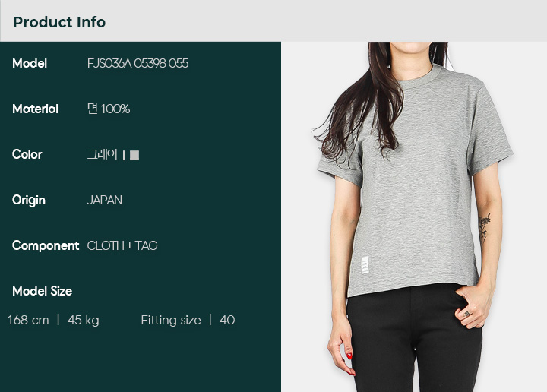Click the Color label
The height and width of the screenshot is (392, 547).
pyautogui.click(x=27, y=154)
